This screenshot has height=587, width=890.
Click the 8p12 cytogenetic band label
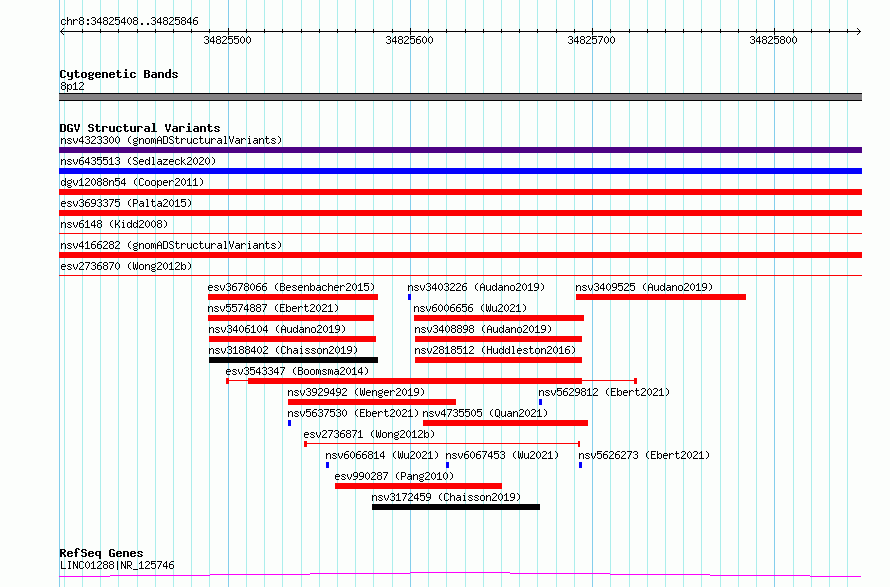click(72, 86)
